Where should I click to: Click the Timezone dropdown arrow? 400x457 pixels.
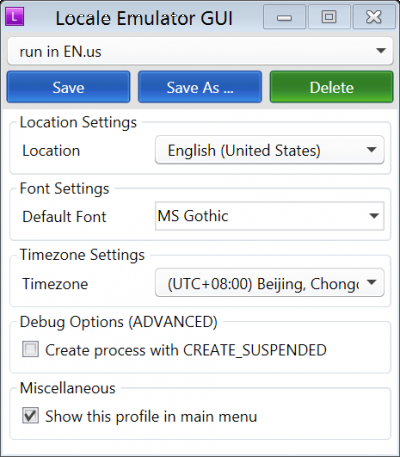click(x=371, y=282)
